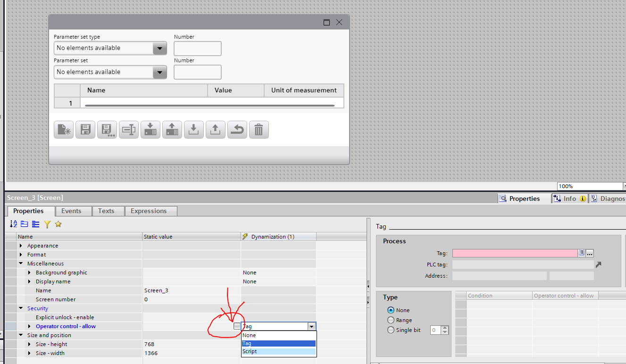626x364 pixels.
Task: Expand the Operator control - allow row
Action: [29, 326]
